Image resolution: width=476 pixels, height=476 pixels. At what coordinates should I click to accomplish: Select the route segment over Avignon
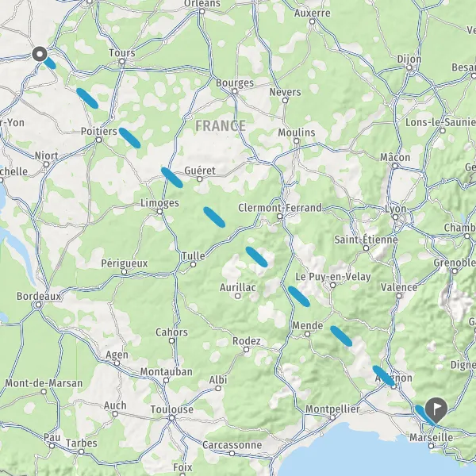coord(384,376)
